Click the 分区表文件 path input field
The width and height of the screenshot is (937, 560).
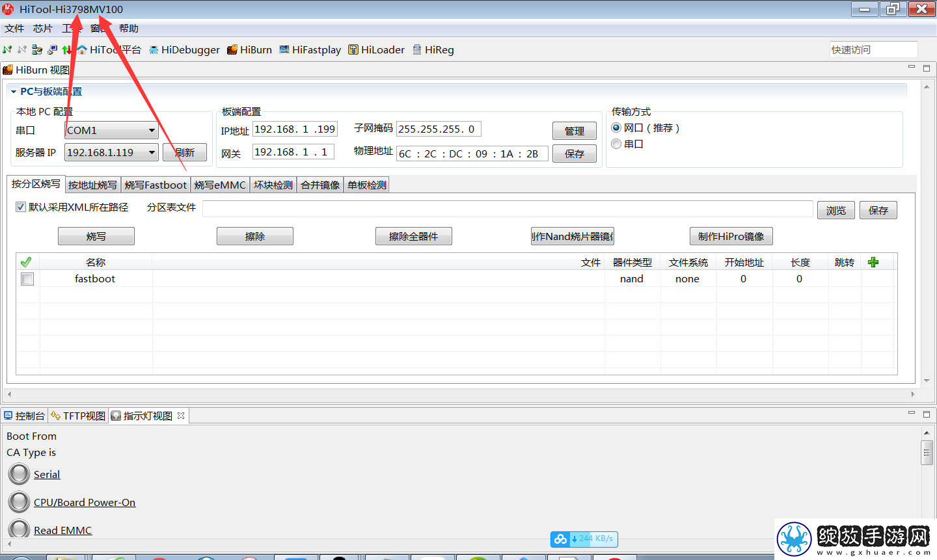tap(508, 209)
